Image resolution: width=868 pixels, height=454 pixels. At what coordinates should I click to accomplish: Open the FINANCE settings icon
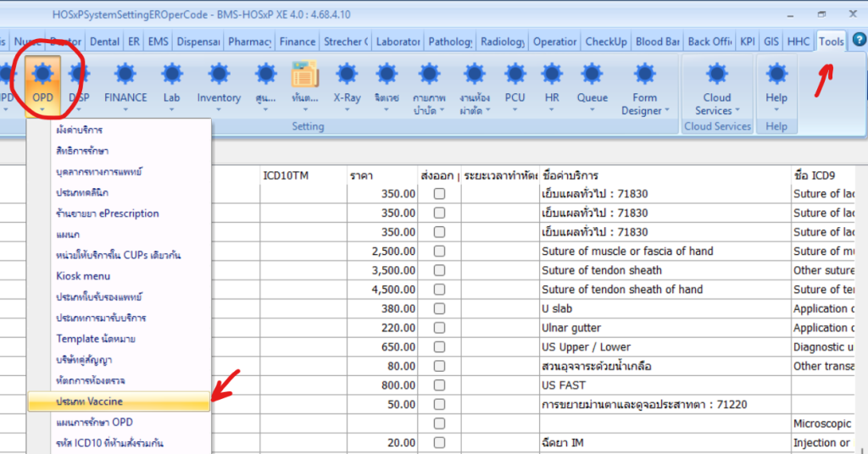coord(125,75)
